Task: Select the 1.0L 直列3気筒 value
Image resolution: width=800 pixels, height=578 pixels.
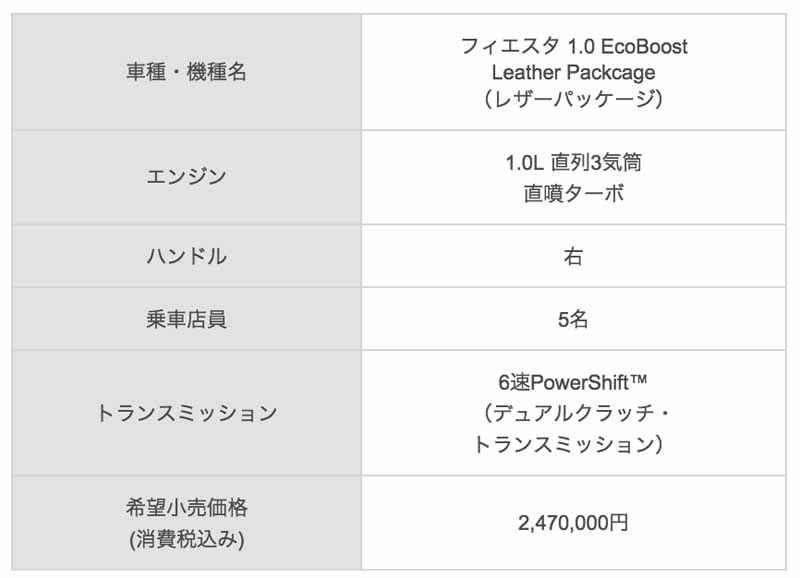Action: 573,162
